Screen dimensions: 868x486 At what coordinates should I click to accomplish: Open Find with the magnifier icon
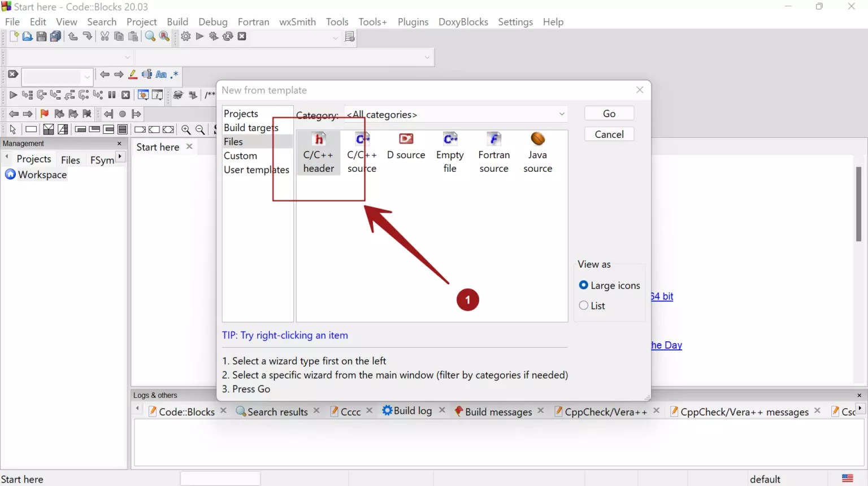coord(150,37)
